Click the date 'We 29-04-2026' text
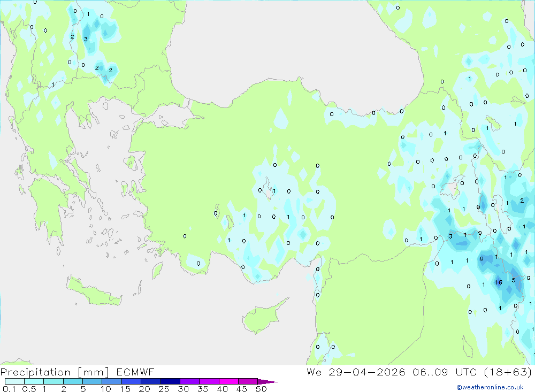535x392 pixels. tap(356, 372)
